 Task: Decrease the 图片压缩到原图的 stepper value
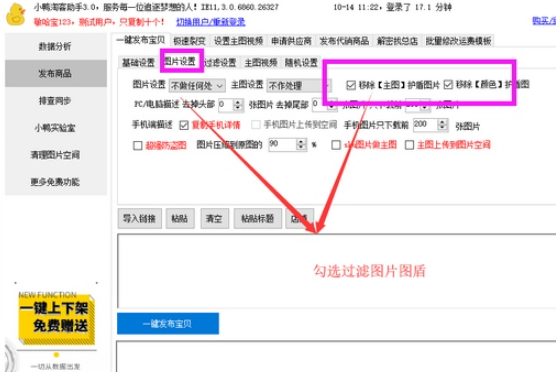[301, 147]
